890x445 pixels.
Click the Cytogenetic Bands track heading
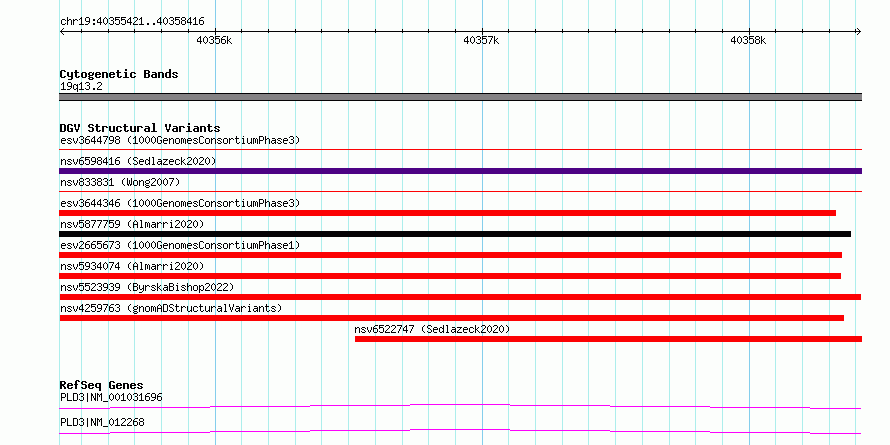point(119,74)
